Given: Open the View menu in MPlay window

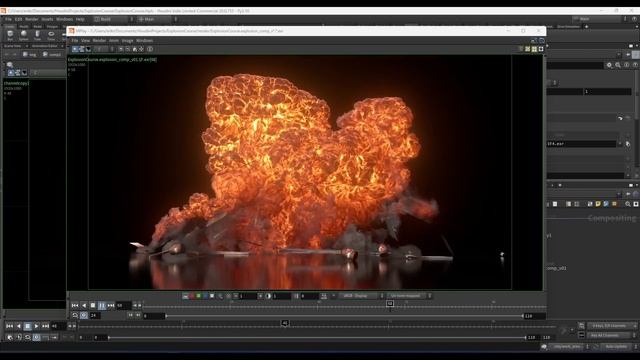Looking at the screenshot, I should point(85,41).
